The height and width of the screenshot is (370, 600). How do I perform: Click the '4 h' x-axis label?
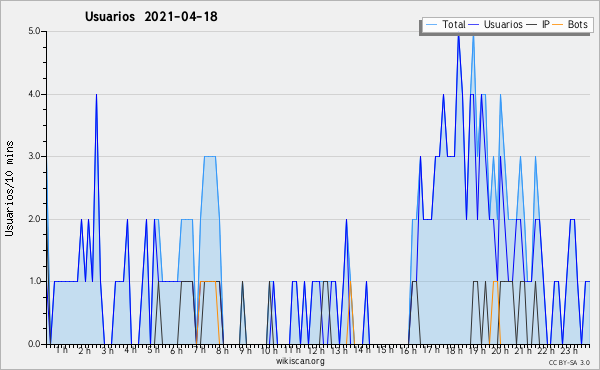pos(130,350)
